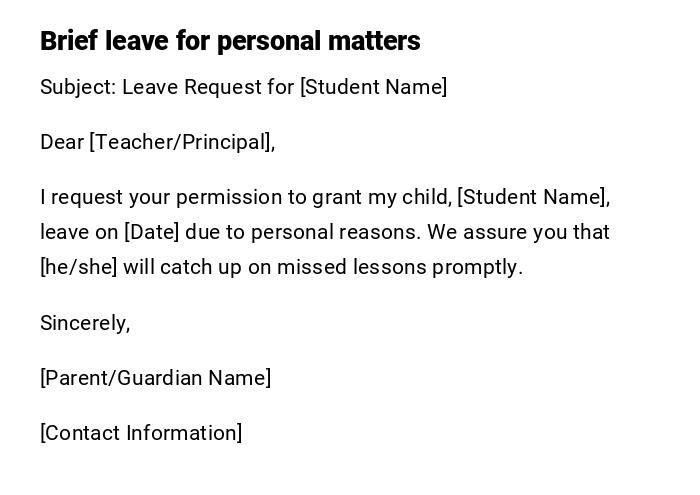Viewport: 700px width, 495px height.
Task: Click the closing word "Sincerely,"
Action: coord(85,323)
